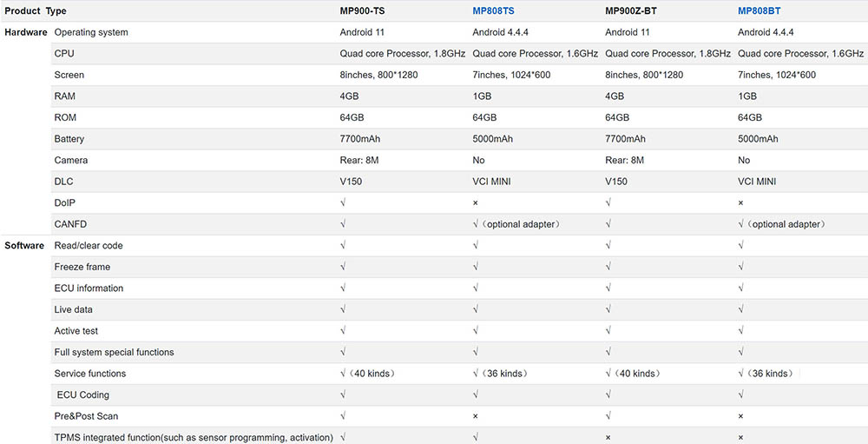The image size is (868, 444).
Task: Click the MP808TS DoIP cross mark
Action: (475, 203)
